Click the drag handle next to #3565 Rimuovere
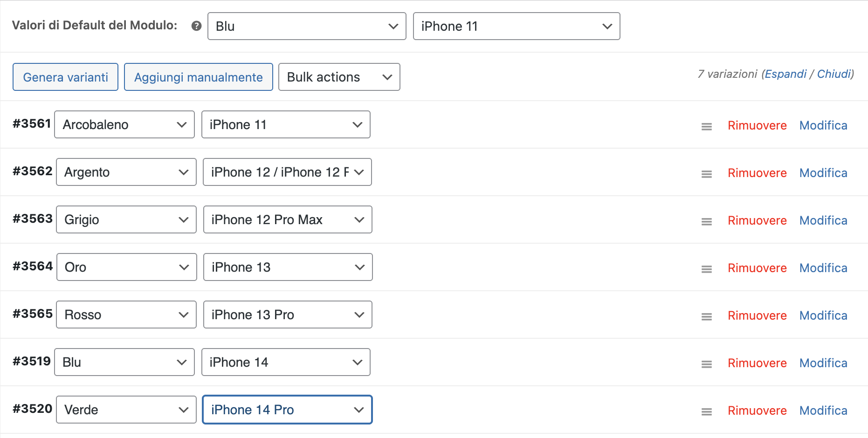 [x=707, y=316]
